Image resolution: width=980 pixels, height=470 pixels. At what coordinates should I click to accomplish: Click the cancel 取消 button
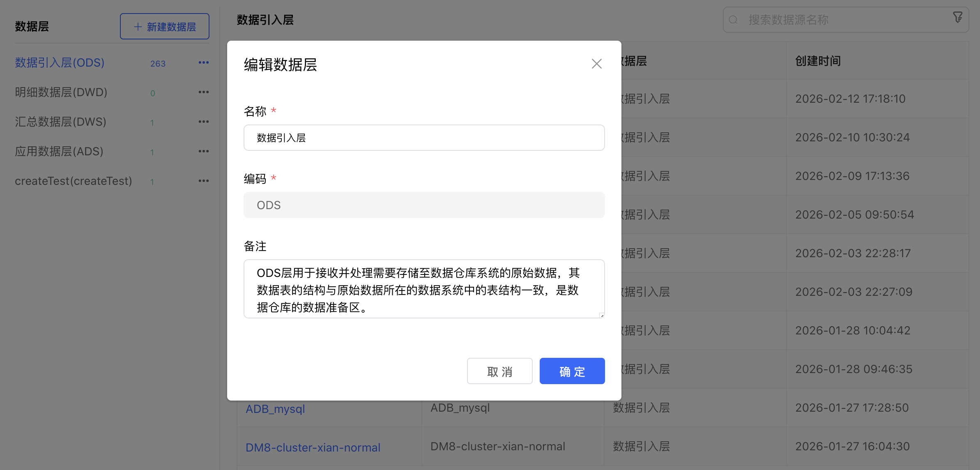pyautogui.click(x=499, y=371)
